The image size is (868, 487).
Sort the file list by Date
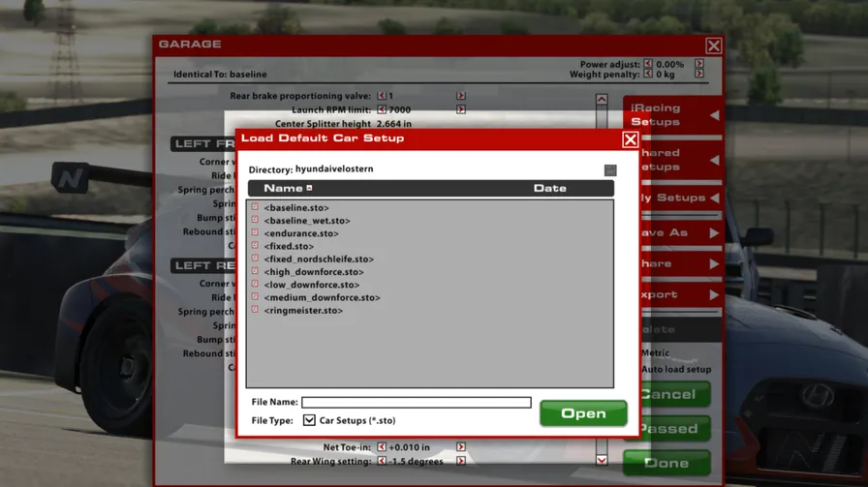click(x=549, y=188)
